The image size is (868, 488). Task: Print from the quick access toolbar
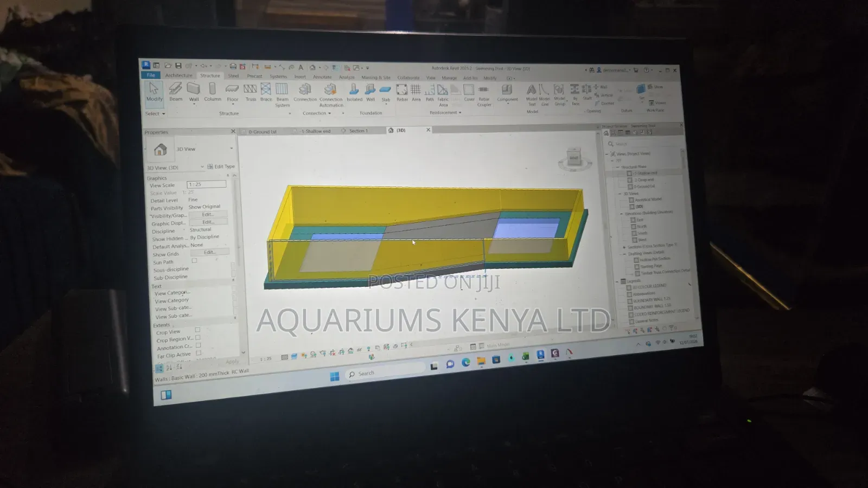pyautogui.click(x=233, y=66)
